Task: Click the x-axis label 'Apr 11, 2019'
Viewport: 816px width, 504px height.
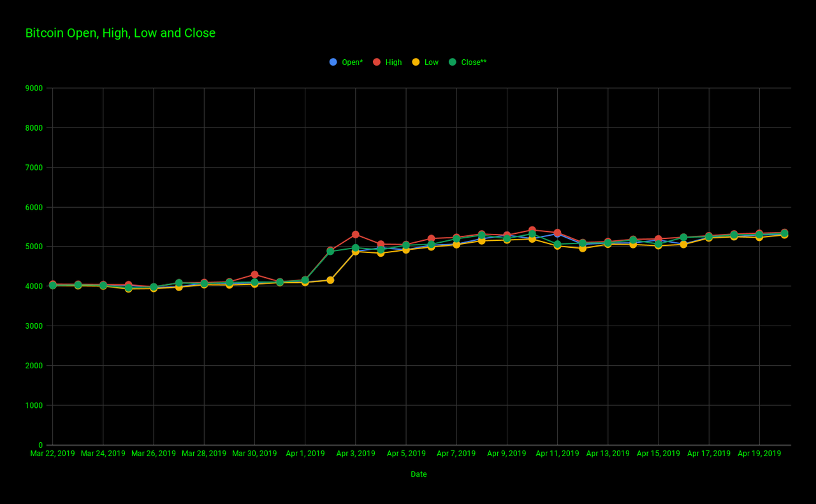Action: tap(558, 454)
